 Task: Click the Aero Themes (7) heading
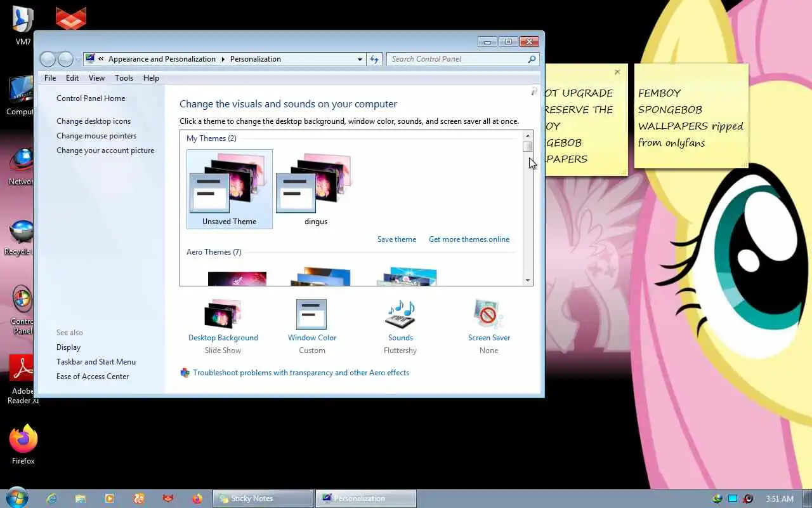[214, 252]
